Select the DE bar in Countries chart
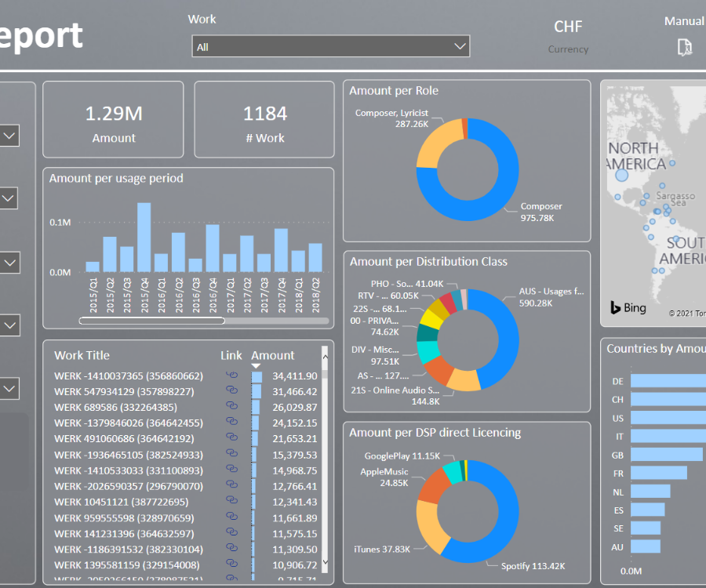This screenshot has width=706, height=588. pos(667,381)
